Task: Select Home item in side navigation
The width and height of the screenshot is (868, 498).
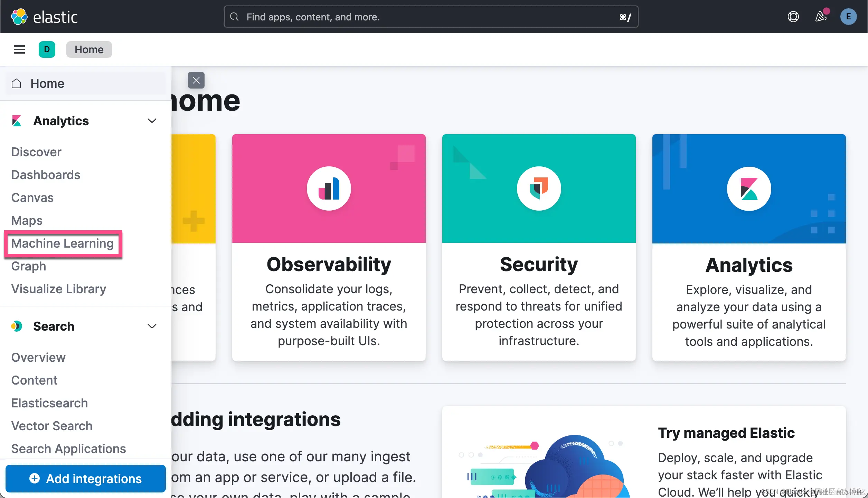Action: (x=47, y=83)
